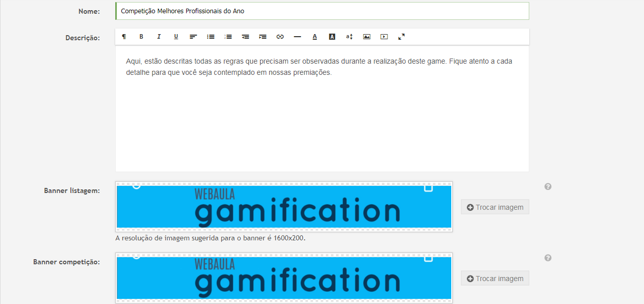
Task: Click Trocar imagem for Banner listagem
Action: tap(495, 207)
